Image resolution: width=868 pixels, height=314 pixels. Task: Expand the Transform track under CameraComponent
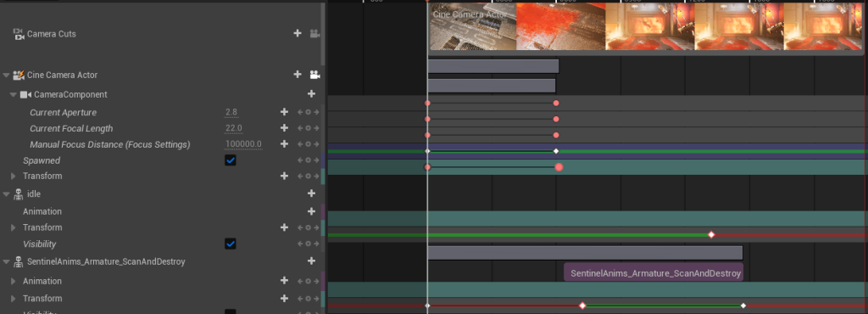(x=14, y=177)
